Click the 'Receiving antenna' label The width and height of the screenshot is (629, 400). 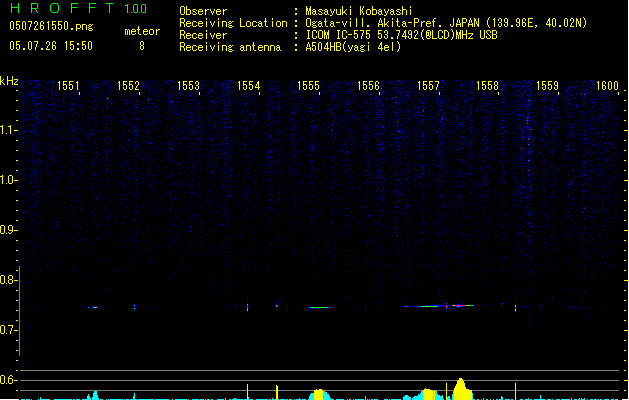pyautogui.click(x=230, y=47)
